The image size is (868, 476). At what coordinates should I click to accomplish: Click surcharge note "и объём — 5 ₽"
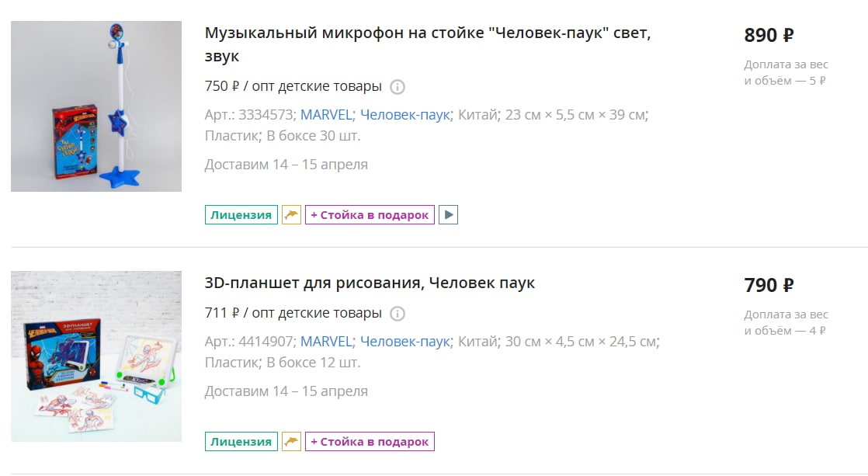coord(785,81)
